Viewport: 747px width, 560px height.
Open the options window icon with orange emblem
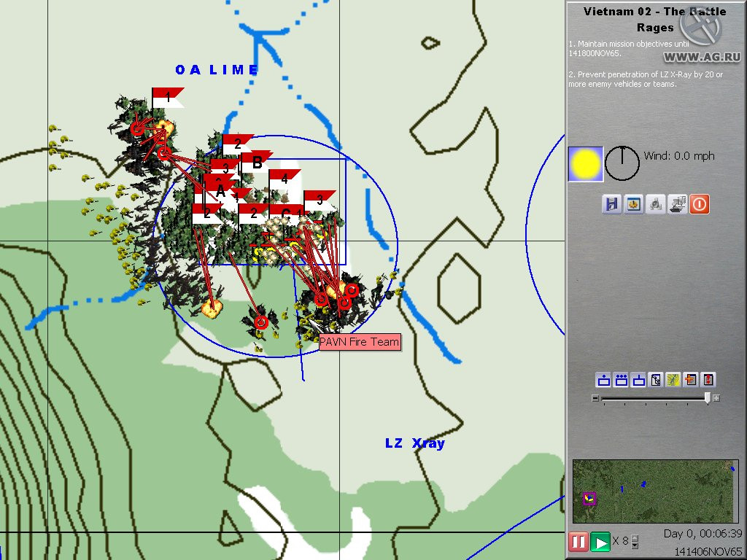click(634, 204)
